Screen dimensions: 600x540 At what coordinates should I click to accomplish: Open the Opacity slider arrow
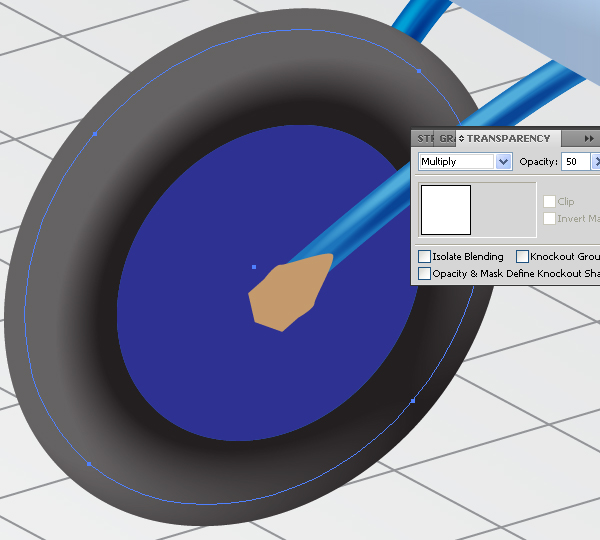pos(595,162)
